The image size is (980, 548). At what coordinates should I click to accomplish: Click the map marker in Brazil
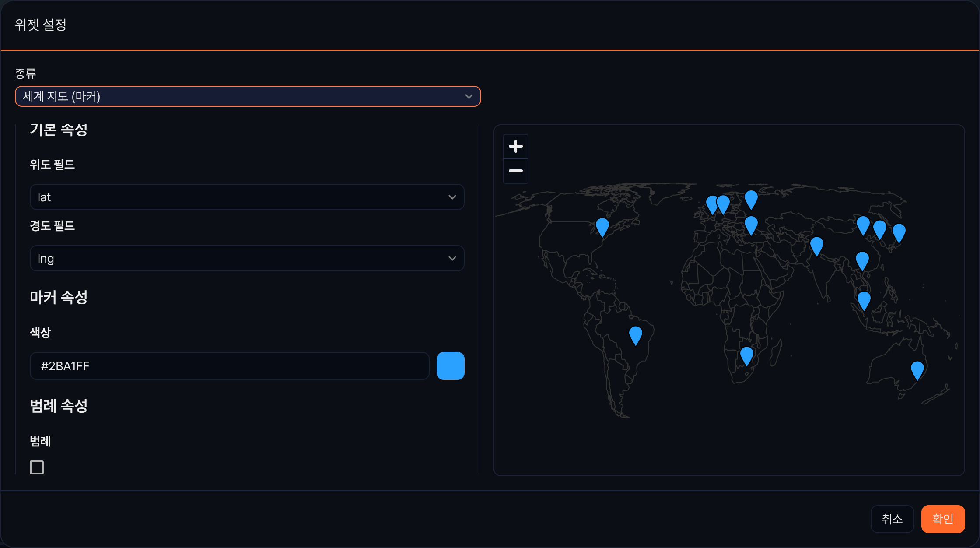636,336
